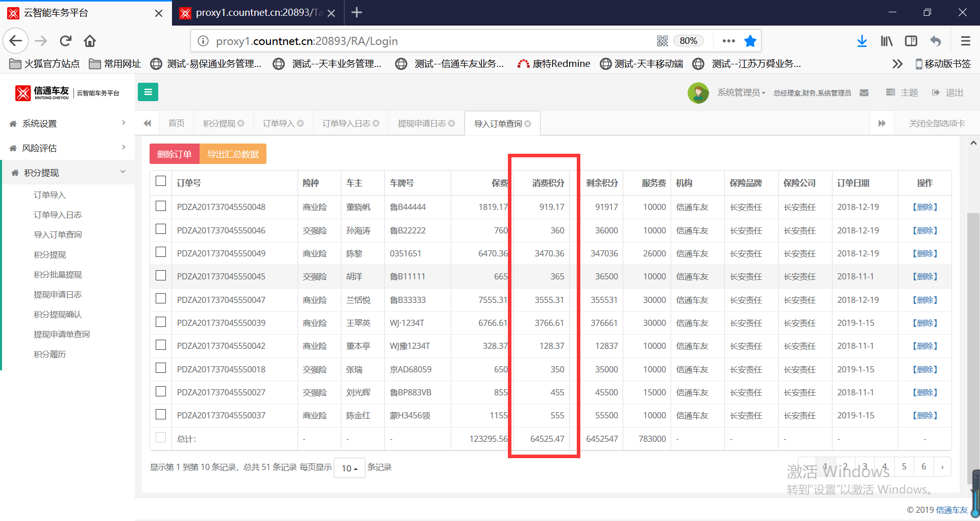The height and width of the screenshot is (521, 980).
Task: Open the downloads arrow icon
Action: point(862,41)
